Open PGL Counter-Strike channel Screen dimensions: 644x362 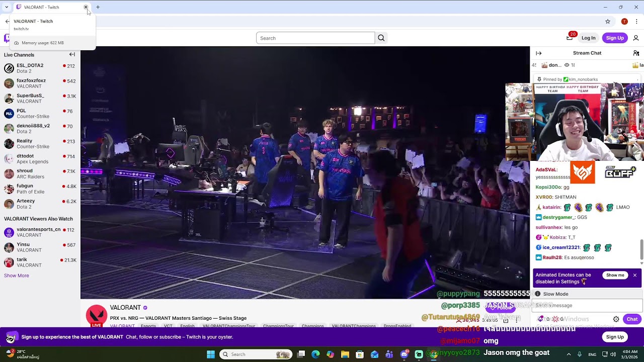pyautogui.click(x=40, y=114)
